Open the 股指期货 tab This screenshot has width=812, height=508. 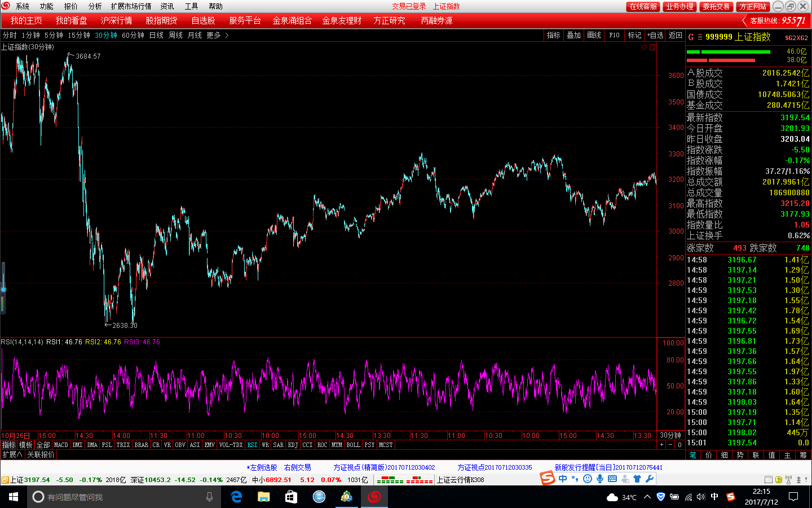(x=162, y=20)
